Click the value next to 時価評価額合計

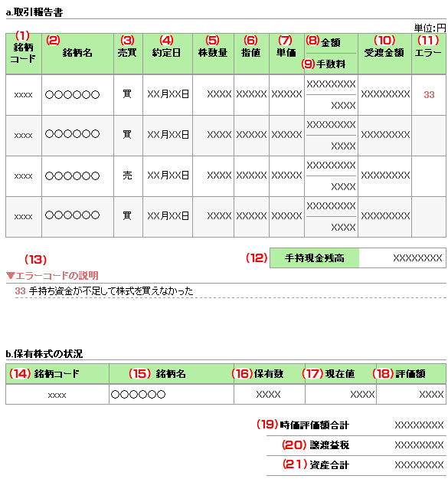419,425
